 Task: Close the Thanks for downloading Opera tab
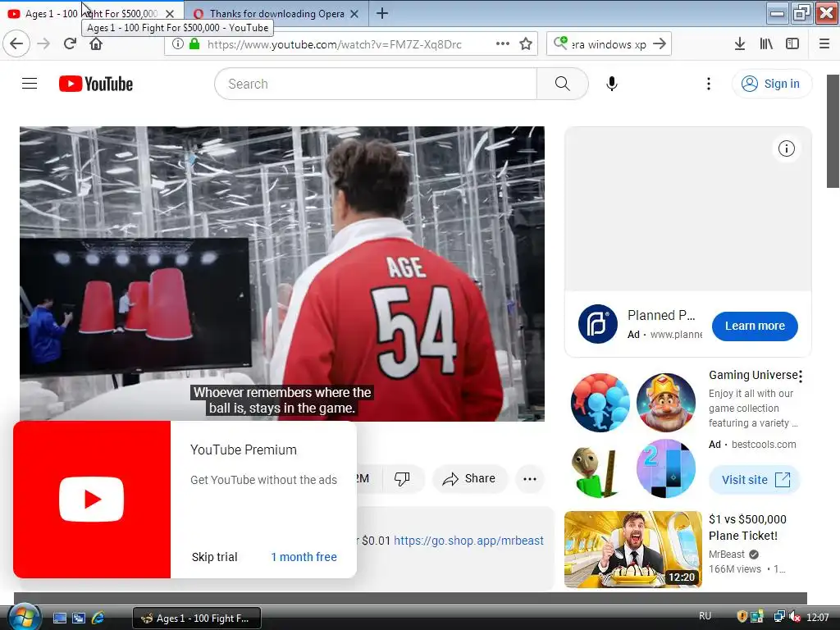coord(354,13)
